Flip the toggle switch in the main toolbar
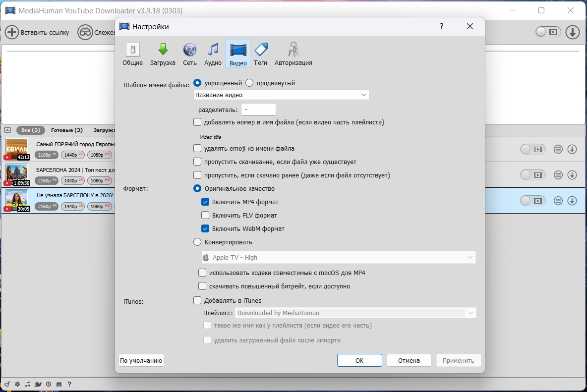The height and width of the screenshot is (392, 587). pos(548,32)
